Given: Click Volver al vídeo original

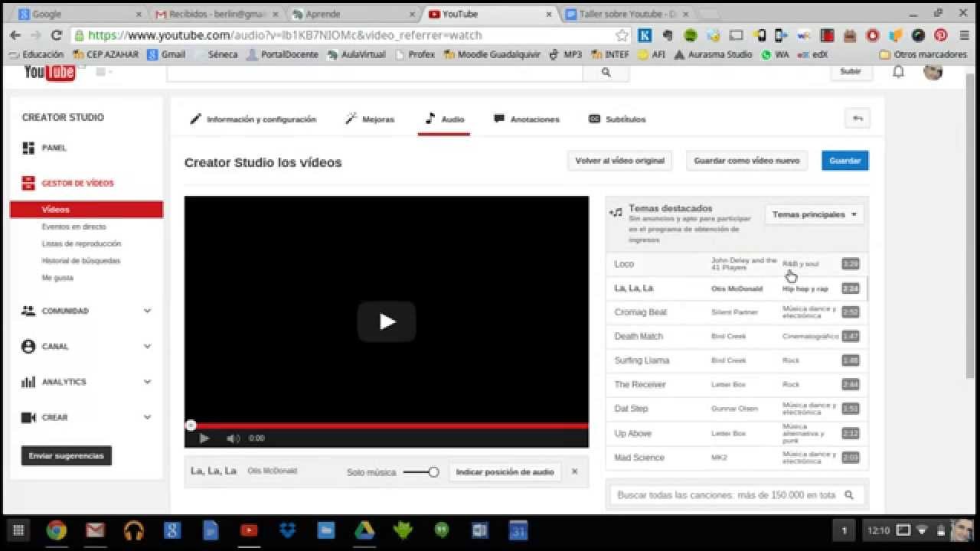Looking at the screenshot, I should pos(620,161).
